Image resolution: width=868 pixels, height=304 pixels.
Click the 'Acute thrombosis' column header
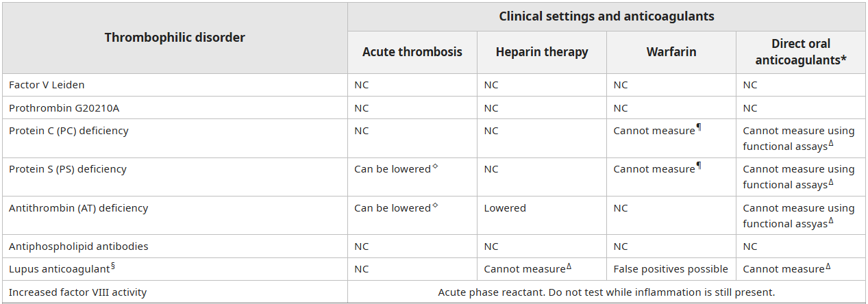[x=412, y=52]
